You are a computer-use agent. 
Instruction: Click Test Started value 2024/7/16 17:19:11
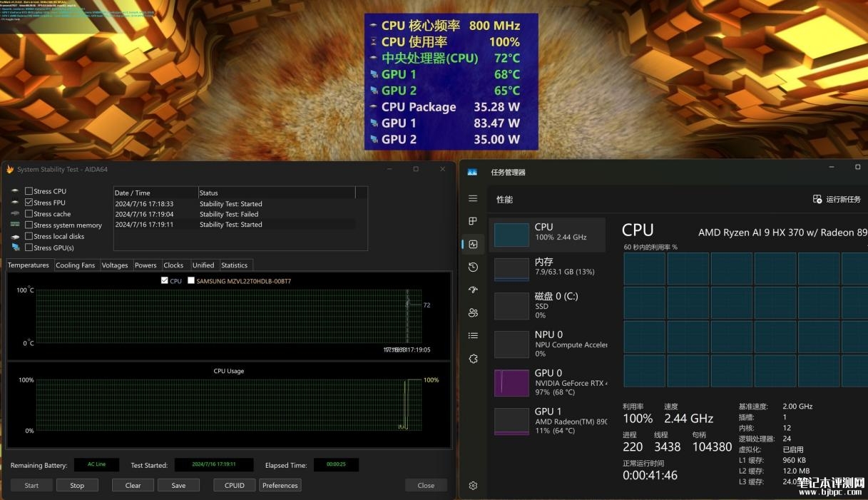(213, 464)
